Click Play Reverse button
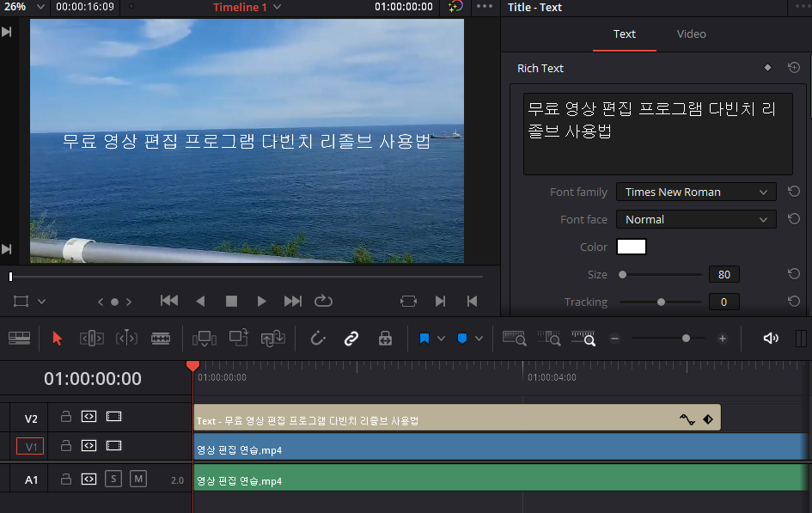Viewport: 812px width, 513px height. click(200, 302)
